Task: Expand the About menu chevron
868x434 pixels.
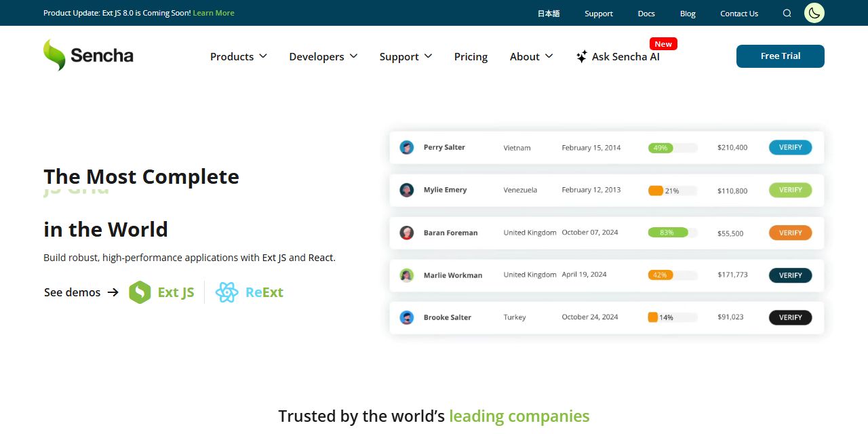Action: click(x=549, y=56)
